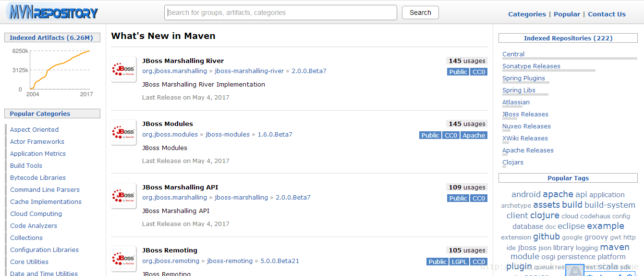
Task: Open version 5.0.0.Beta21 link
Action: tap(279, 261)
